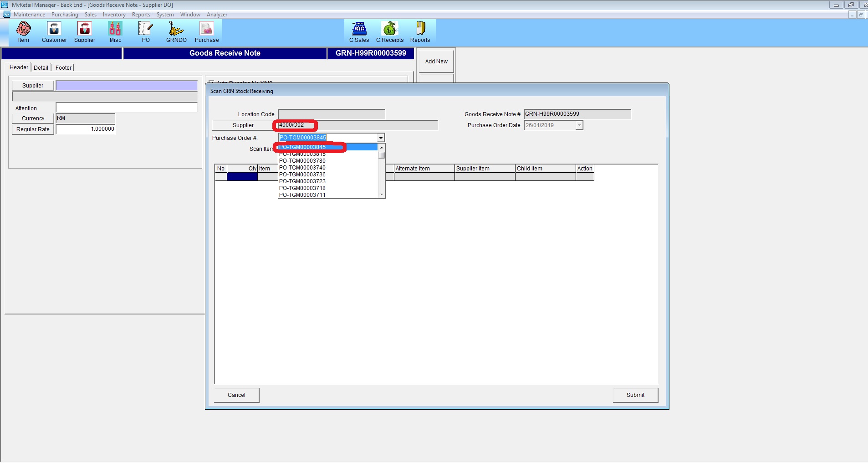Open the Purchase Order Date dropdown
The height and width of the screenshot is (463, 868).
(x=579, y=125)
